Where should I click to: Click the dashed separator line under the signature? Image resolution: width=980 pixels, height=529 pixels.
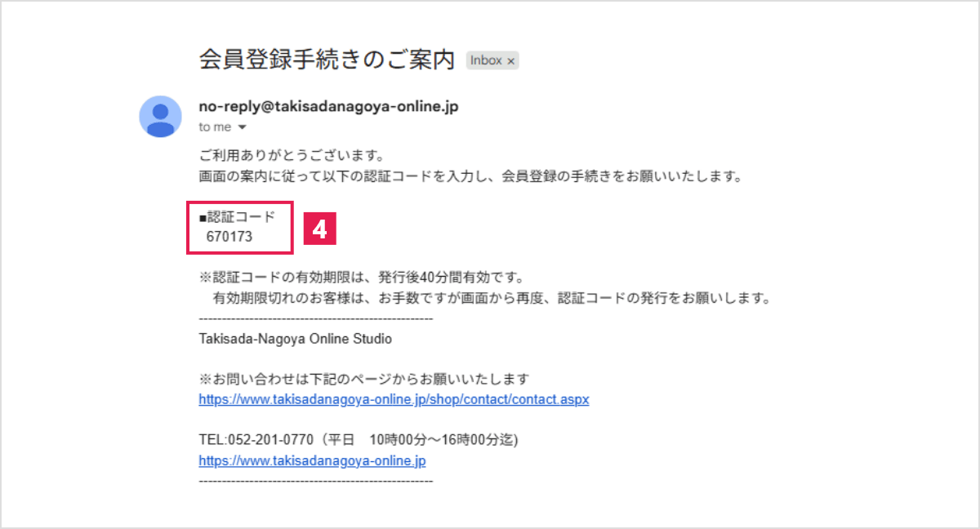pyautogui.click(x=314, y=481)
